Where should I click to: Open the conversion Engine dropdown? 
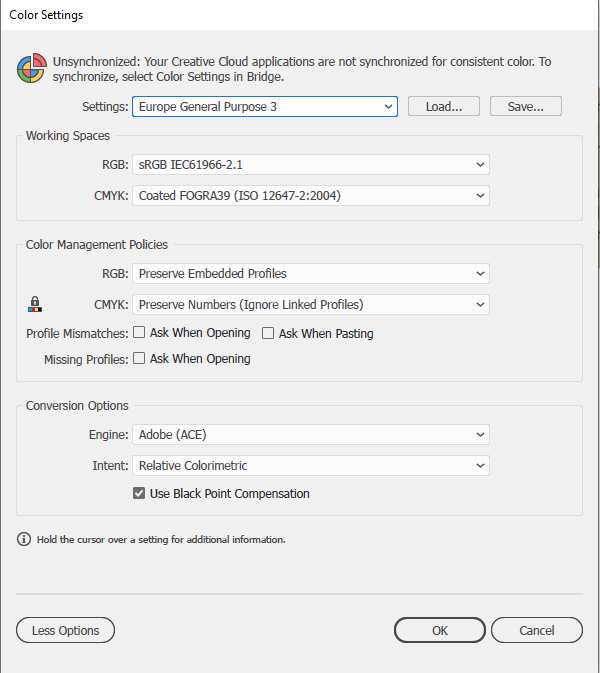pos(310,434)
